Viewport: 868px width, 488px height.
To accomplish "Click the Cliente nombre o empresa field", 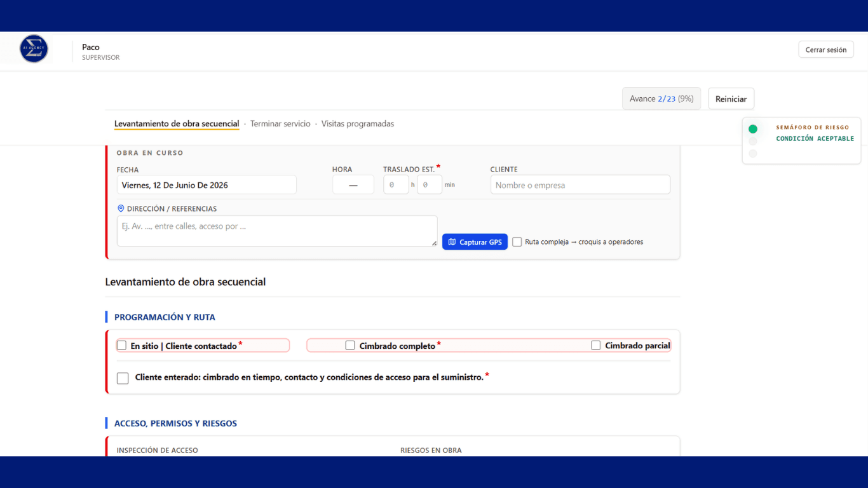I will 580,185.
